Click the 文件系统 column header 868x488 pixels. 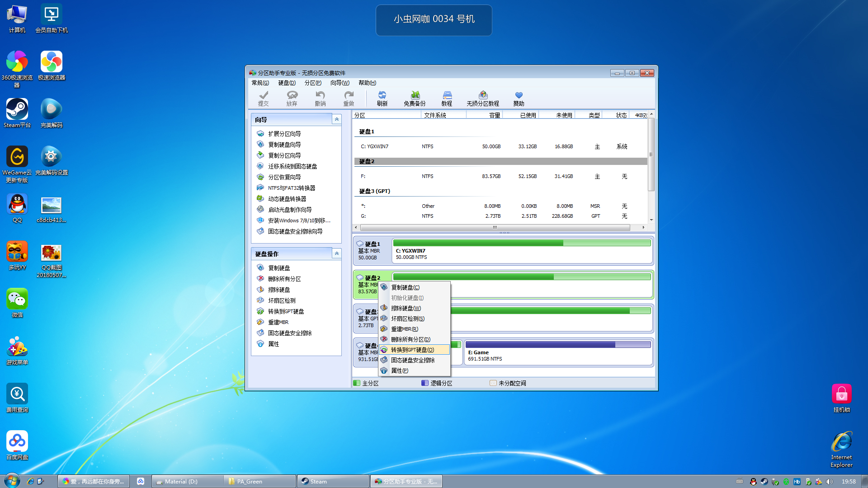[444, 115]
